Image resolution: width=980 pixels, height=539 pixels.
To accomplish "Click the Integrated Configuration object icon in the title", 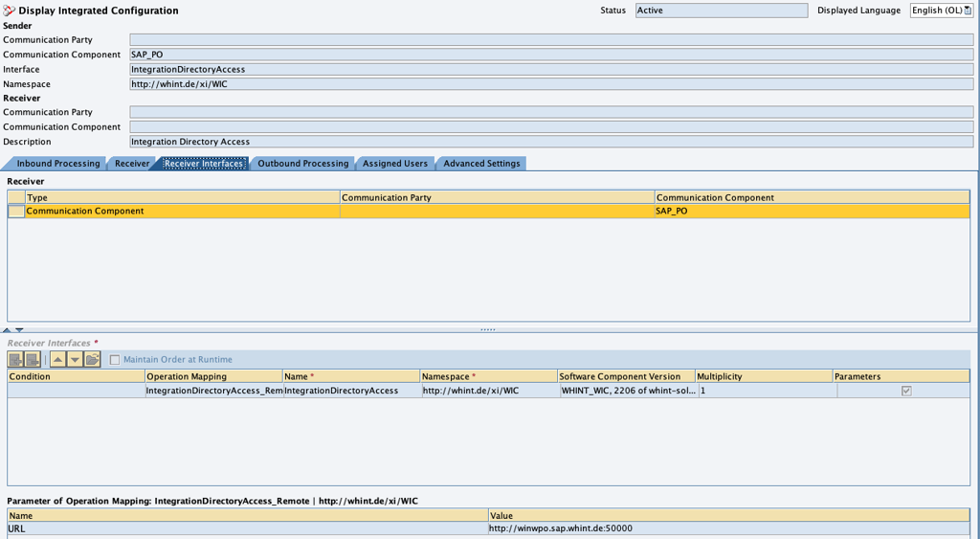I will point(9,11).
